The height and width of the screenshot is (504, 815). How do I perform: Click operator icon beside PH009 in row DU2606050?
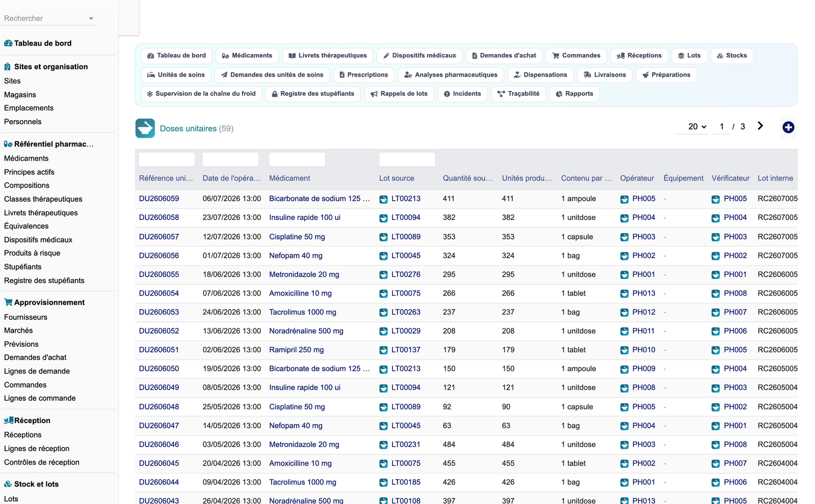624,369
